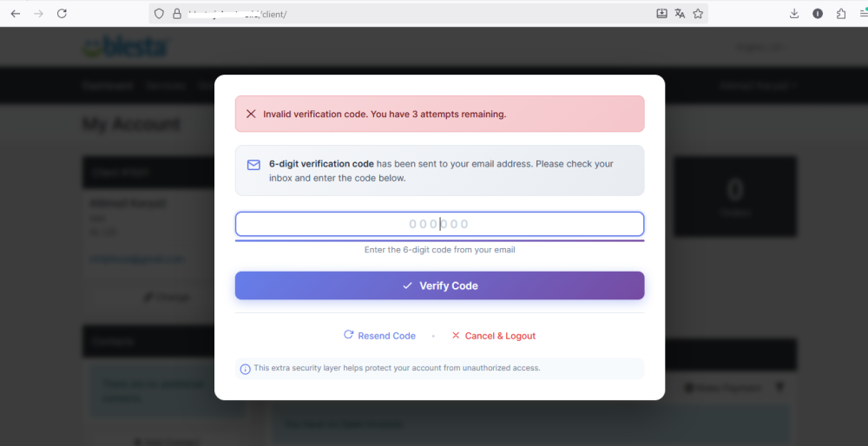Click the X icon in the error alert
Image resolution: width=868 pixels, height=446 pixels.
pyautogui.click(x=251, y=114)
